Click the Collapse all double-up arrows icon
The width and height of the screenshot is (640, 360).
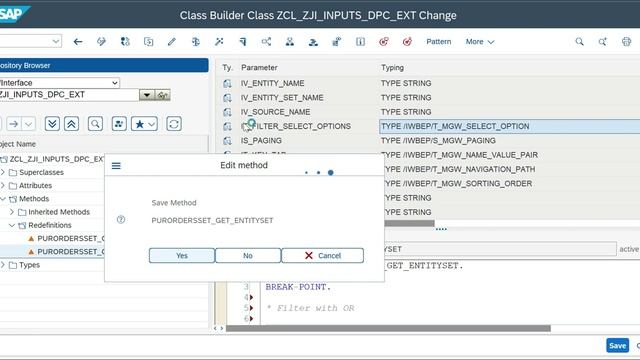(71, 124)
